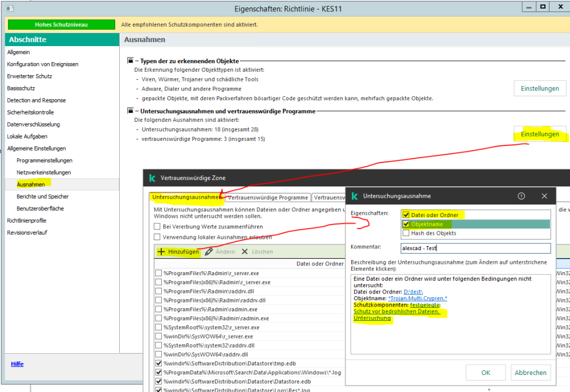Open the Lokale Aufgaben section
The image size is (570, 392).
click(27, 136)
